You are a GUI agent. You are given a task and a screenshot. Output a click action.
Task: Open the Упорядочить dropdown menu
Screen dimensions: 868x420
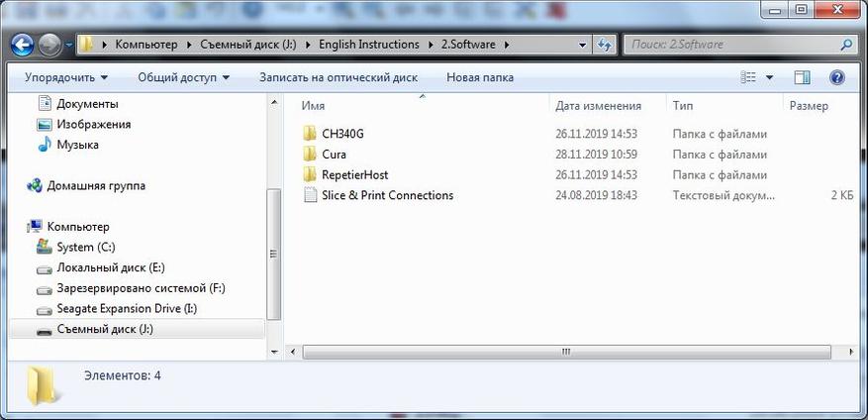click(x=66, y=77)
